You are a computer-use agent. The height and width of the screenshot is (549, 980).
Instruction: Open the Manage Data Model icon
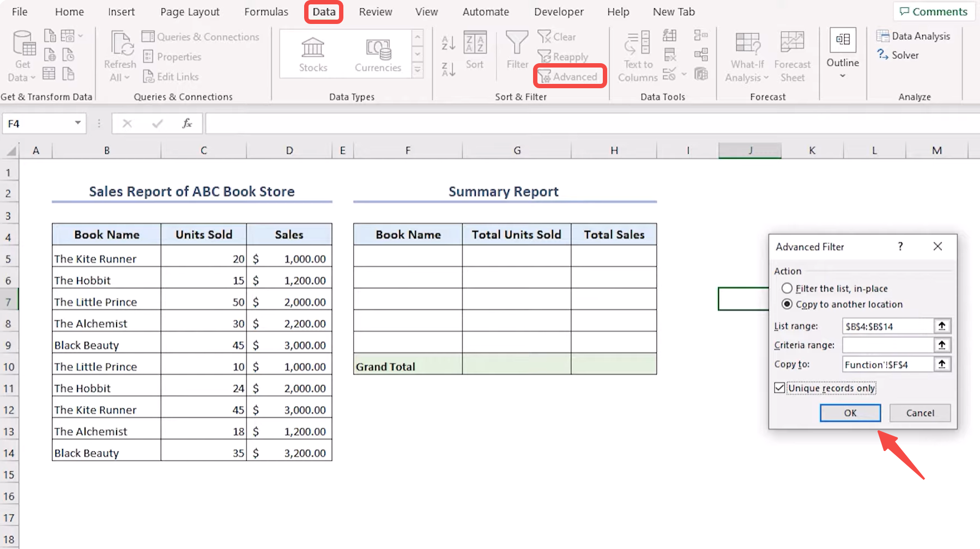701,73
